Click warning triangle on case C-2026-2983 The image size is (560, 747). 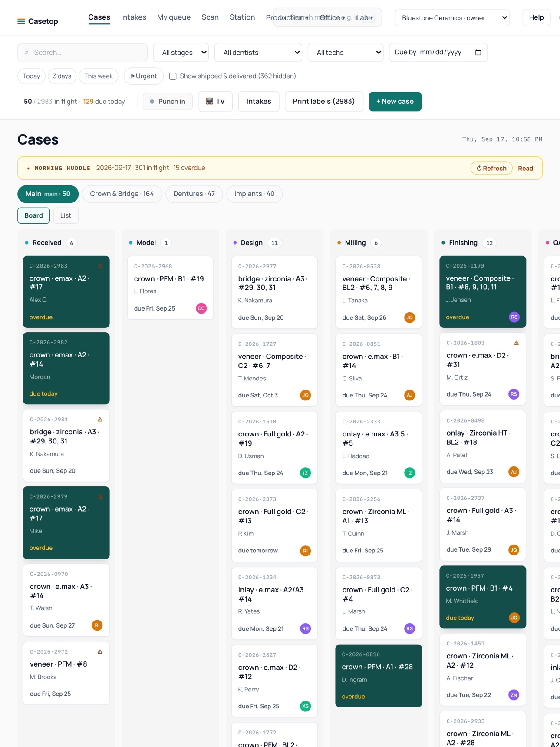click(100, 266)
